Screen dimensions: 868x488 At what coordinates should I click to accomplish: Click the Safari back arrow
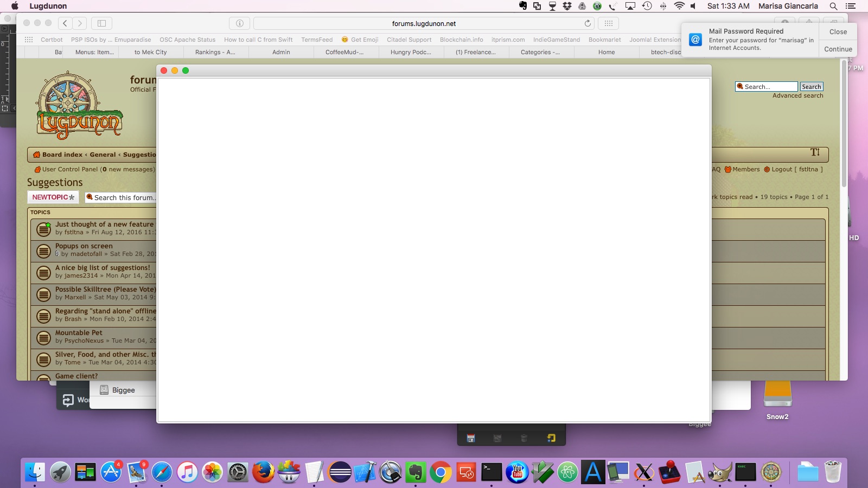pyautogui.click(x=65, y=23)
